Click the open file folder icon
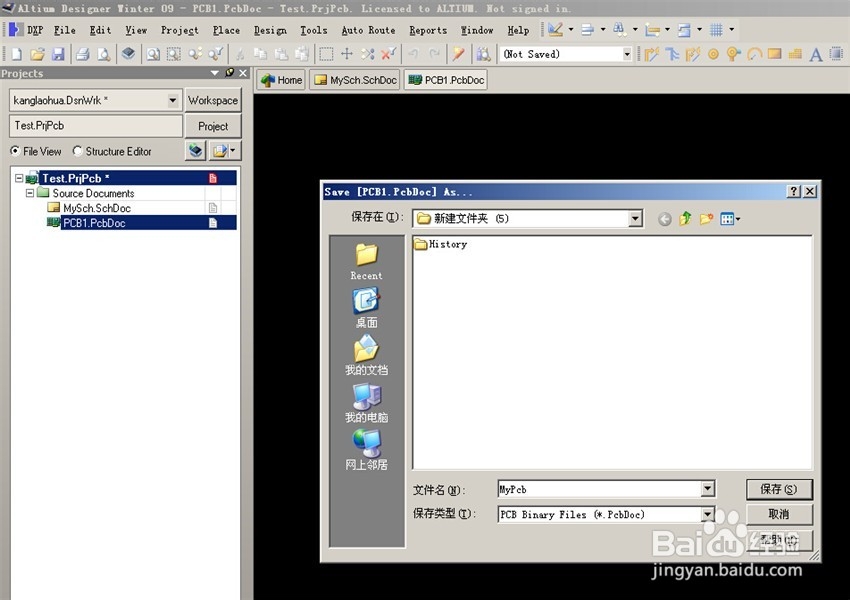850x600 pixels. (x=37, y=54)
